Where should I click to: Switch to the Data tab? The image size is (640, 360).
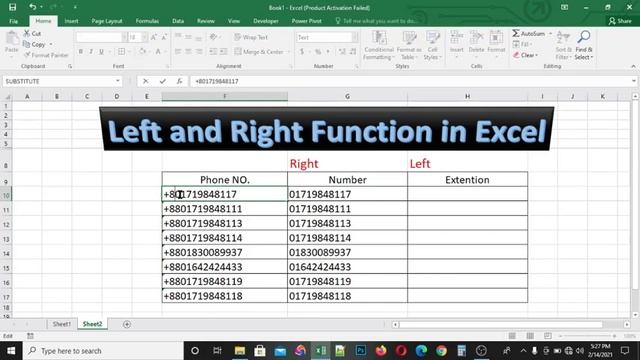[178, 21]
